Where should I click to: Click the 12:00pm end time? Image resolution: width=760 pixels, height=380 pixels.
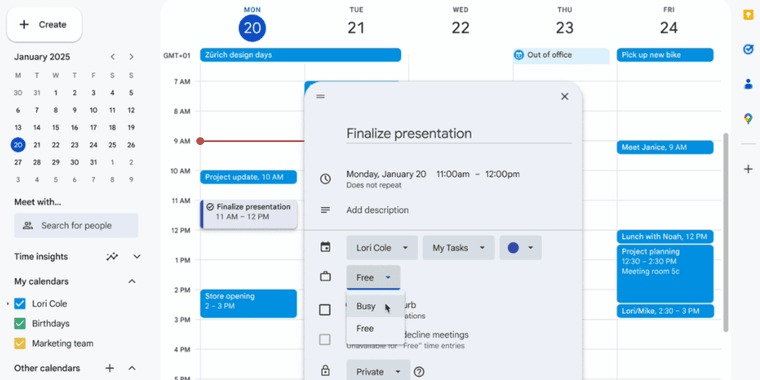point(503,174)
